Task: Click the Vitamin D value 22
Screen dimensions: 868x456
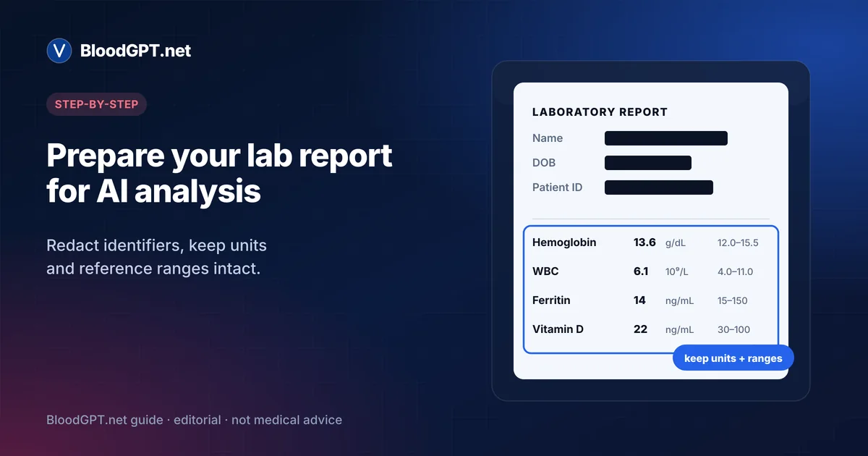Action: pos(640,329)
